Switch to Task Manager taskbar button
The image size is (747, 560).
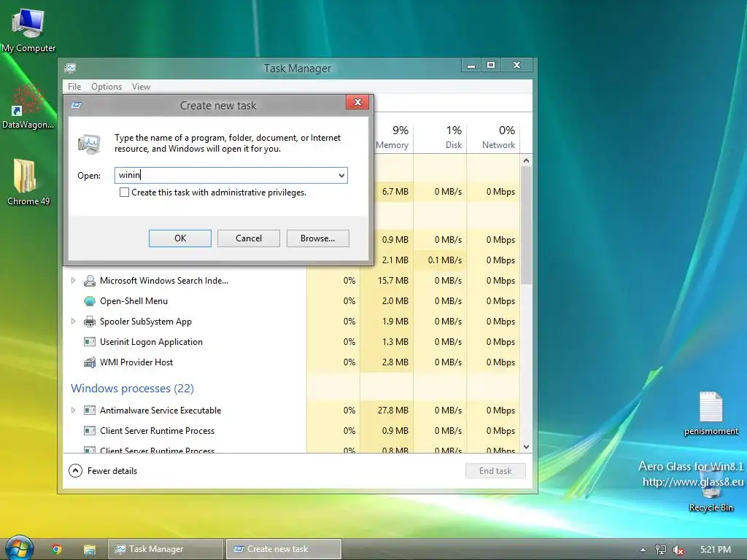pos(166,549)
